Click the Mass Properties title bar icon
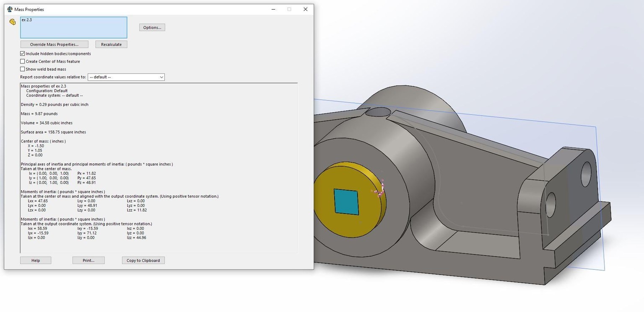 (10, 9)
